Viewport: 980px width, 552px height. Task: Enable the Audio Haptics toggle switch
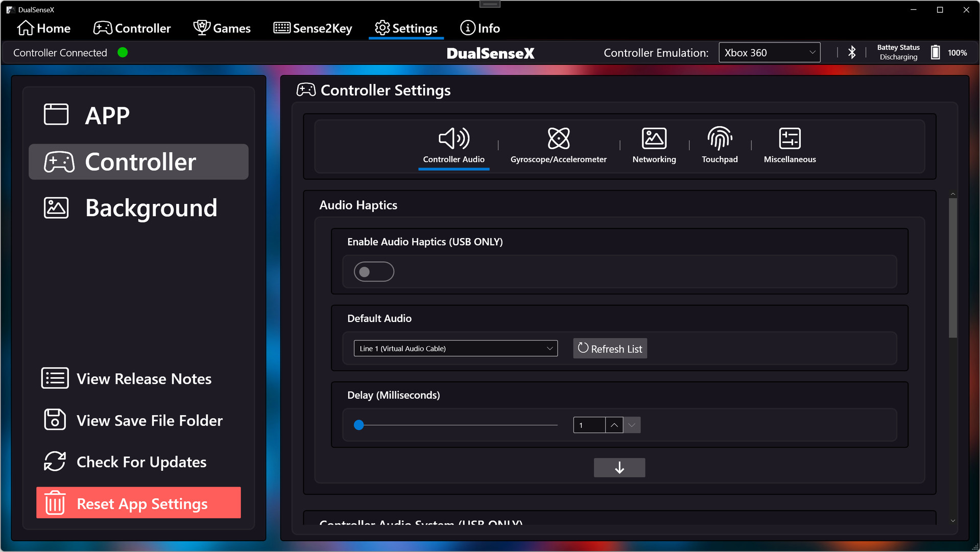pyautogui.click(x=374, y=272)
